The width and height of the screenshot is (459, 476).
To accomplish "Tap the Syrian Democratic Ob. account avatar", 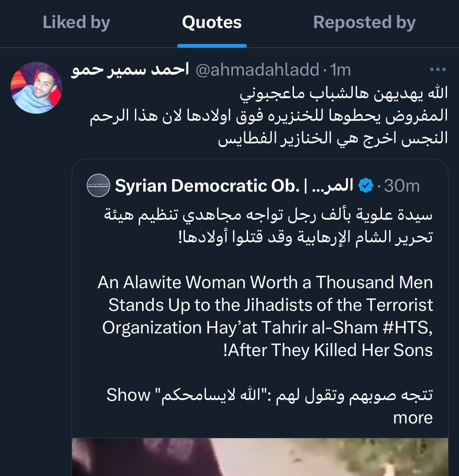I will (98, 186).
